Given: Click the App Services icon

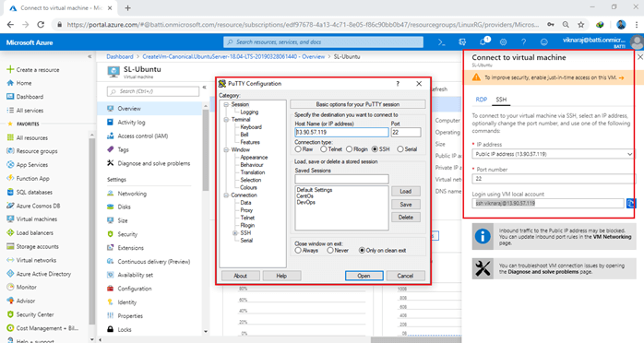Looking at the screenshot, I should pyautogui.click(x=10, y=164).
